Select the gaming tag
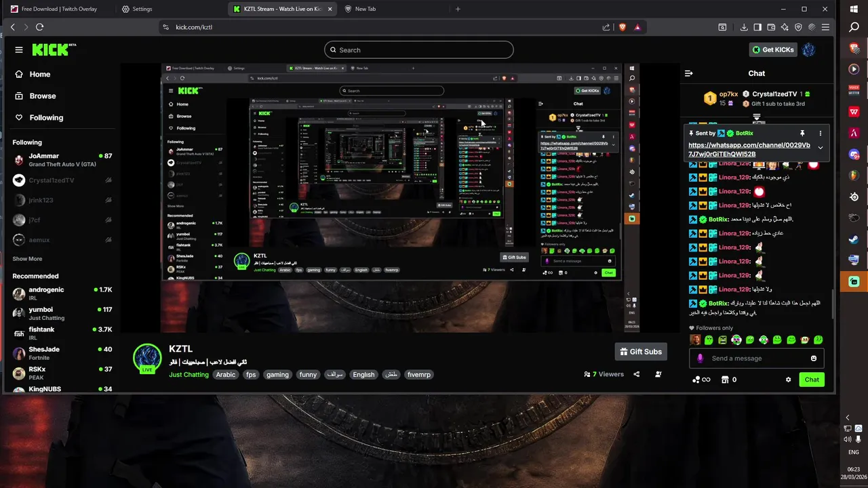 (277, 374)
